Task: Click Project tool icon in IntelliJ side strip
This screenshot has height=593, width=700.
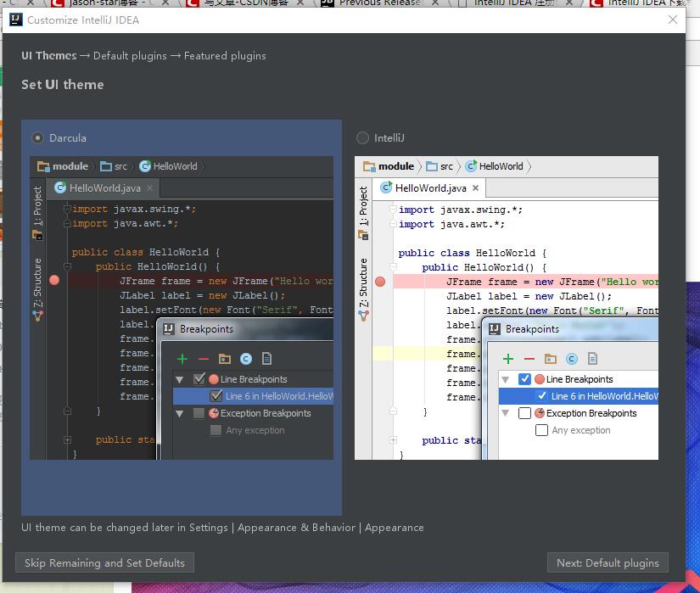Action: (363, 235)
